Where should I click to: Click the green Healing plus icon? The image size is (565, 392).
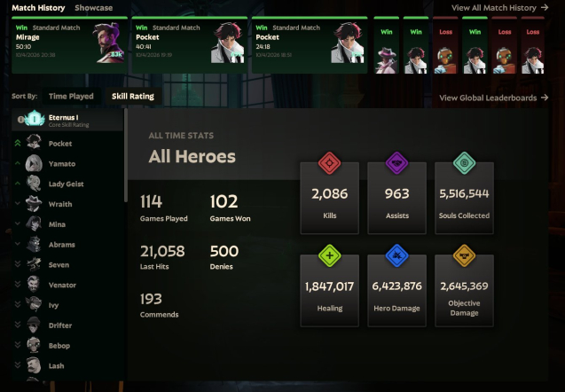tap(329, 255)
